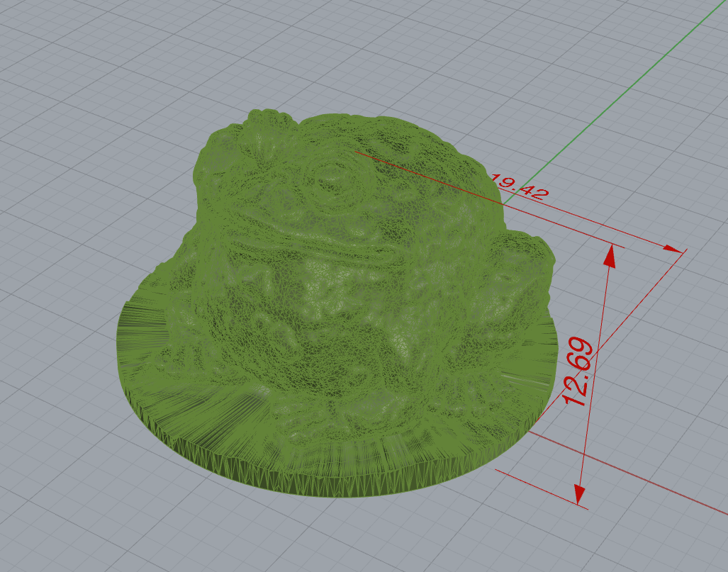Click upper arrowhead of 12.69 dimension
The image size is (728, 572).
(x=610, y=254)
